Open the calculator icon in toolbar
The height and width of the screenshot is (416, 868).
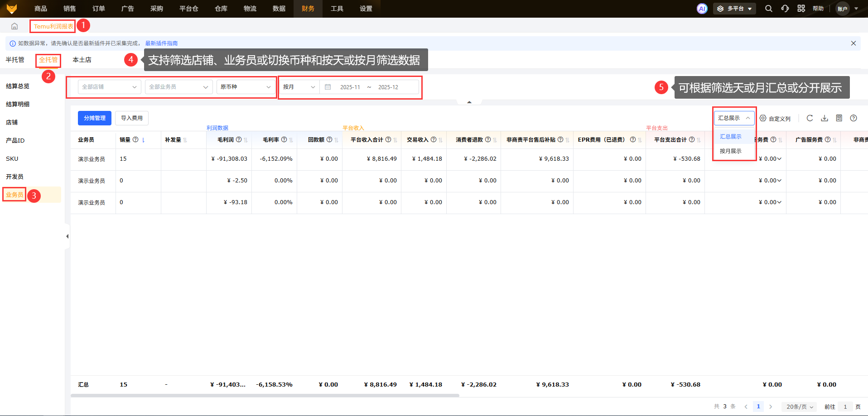point(839,118)
